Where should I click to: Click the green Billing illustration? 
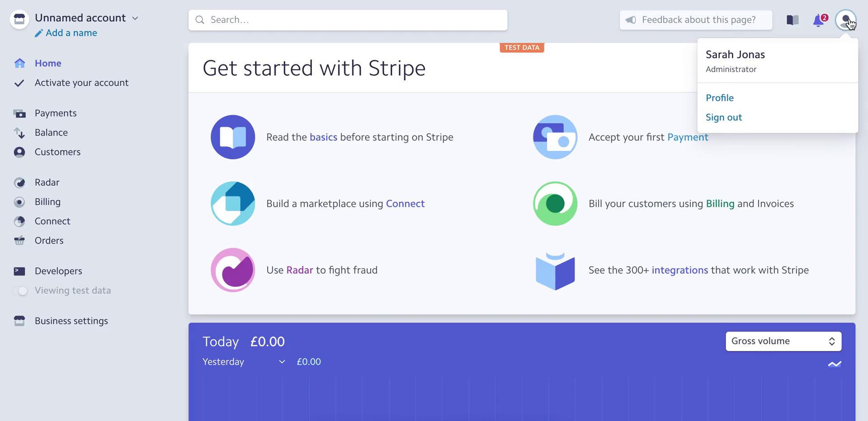click(x=555, y=204)
